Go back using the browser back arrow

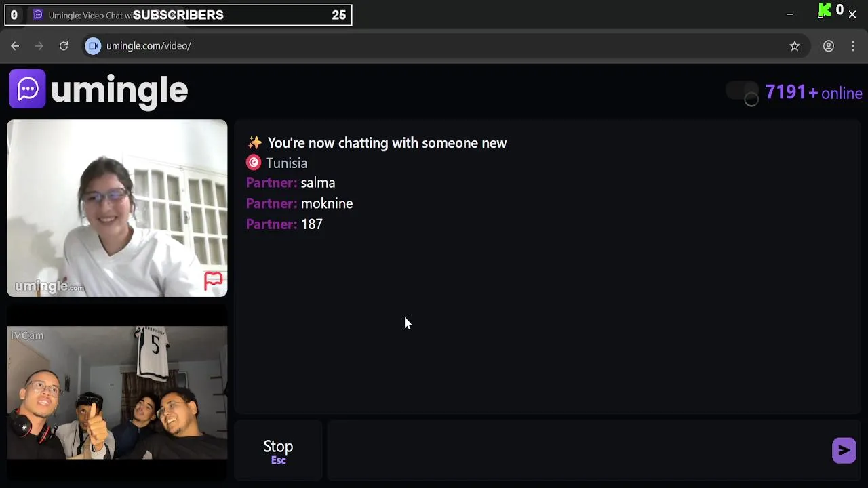click(x=15, y=46)
